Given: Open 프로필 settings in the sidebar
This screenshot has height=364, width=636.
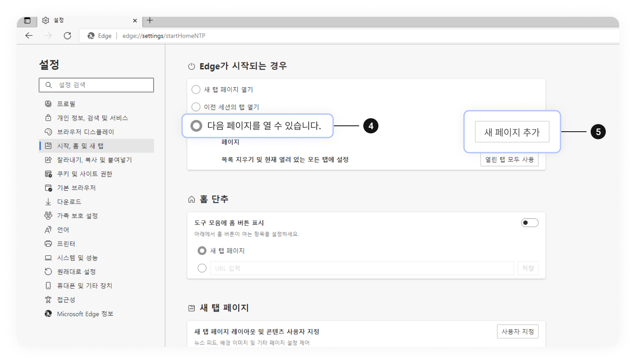Looking at the screenshot, I should coord(65,104).
